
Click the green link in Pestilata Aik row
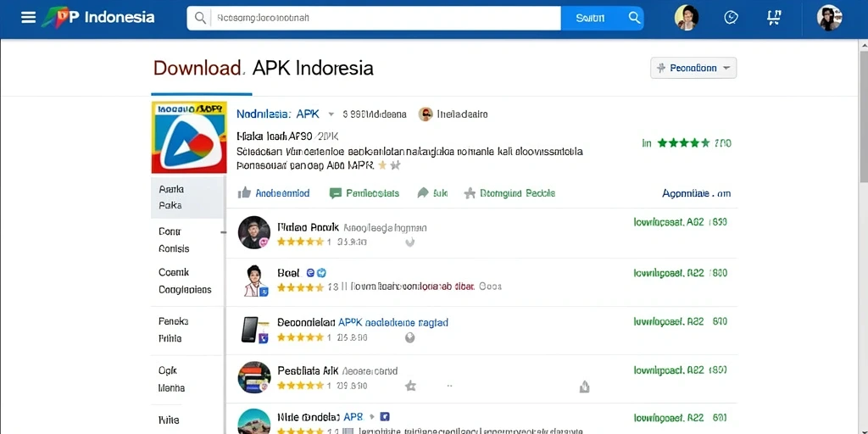(x=680, y=370)
